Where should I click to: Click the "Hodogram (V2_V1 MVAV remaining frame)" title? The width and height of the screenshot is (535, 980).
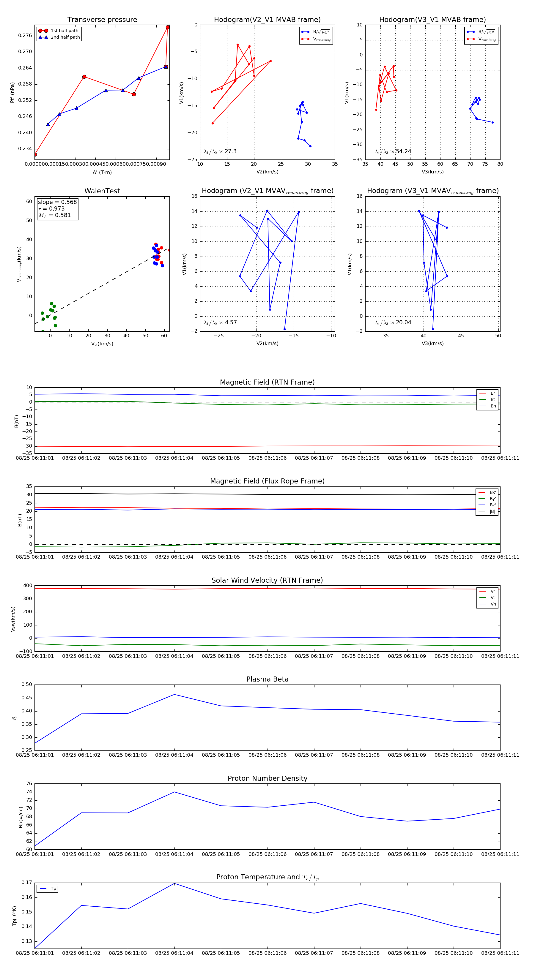tap(267, 191)
